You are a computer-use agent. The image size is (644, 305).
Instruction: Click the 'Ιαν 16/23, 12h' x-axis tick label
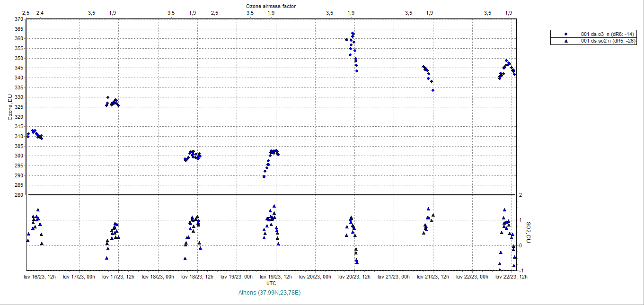(x=39, y=277)
